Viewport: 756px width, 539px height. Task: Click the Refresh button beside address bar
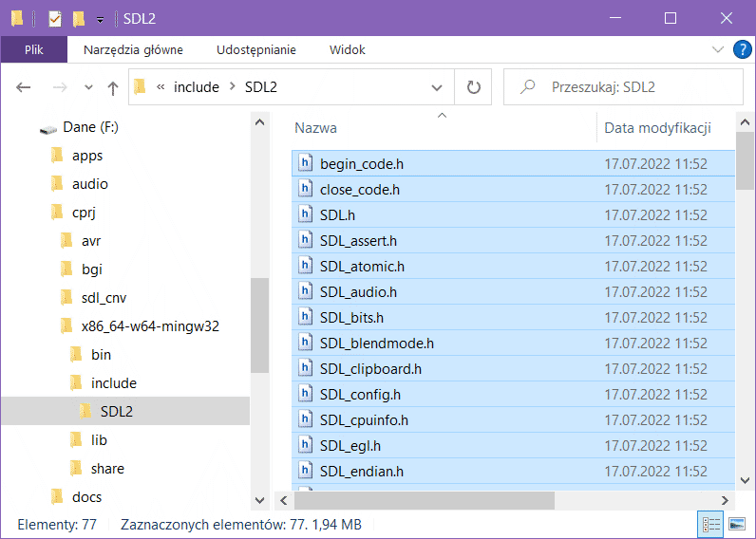[473, 87]
